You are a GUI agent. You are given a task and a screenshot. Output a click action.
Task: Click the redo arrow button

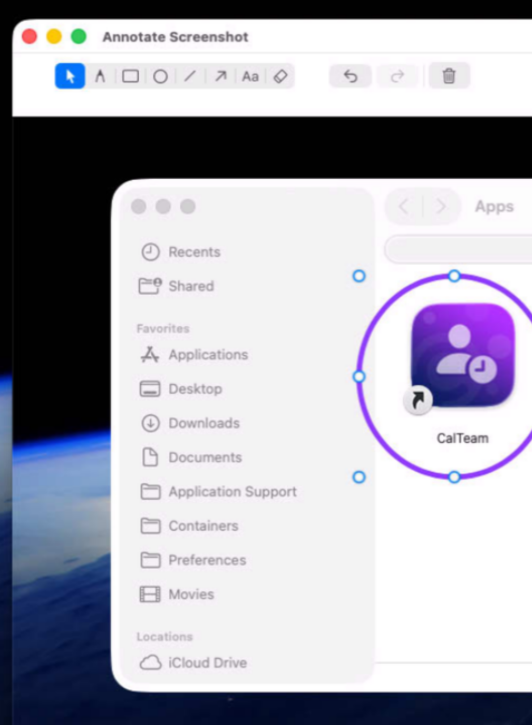pyautogui.click(x=397, y=76)
